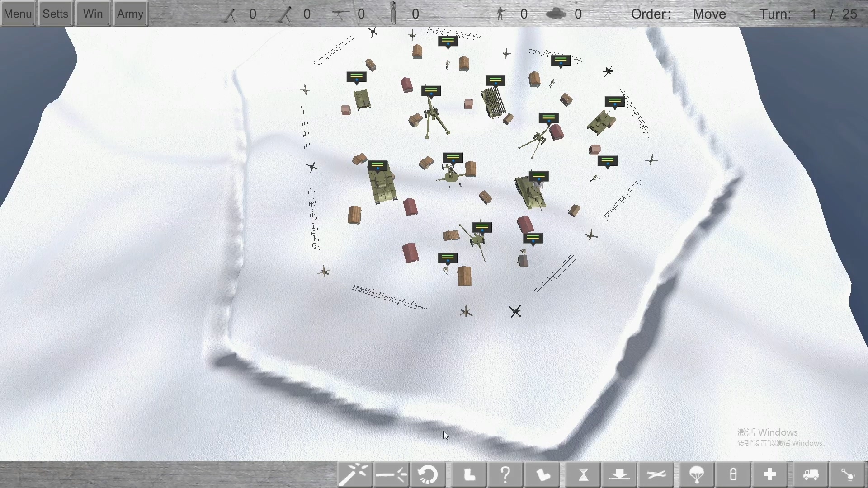Call the airplane air strike icon
Screen dimensions: 868x488
(x=657, y=475)
